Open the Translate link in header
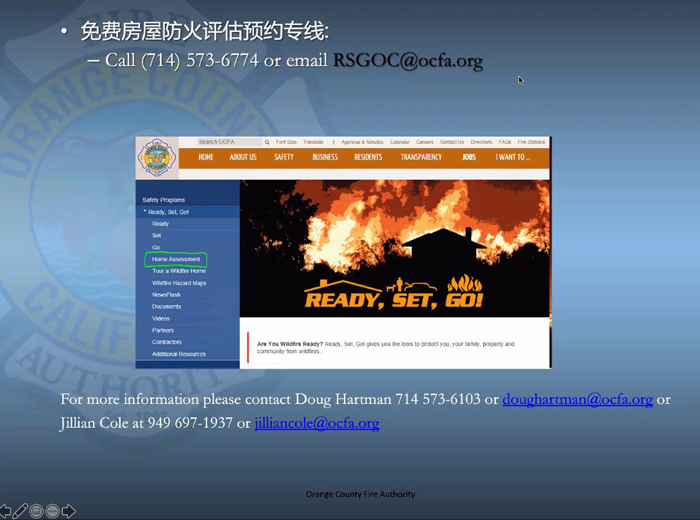The image size is (700, 520). coord(313,142)
